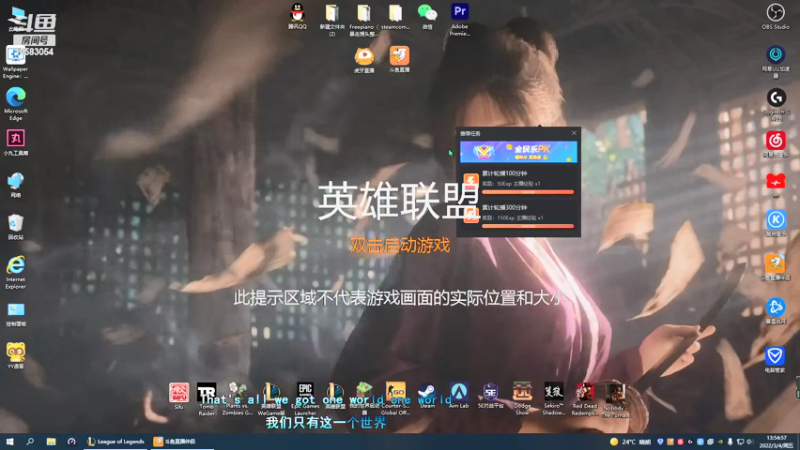Switch to League of Legends taskbar button
Screen dimensions: 800x450
click(116, 441)
